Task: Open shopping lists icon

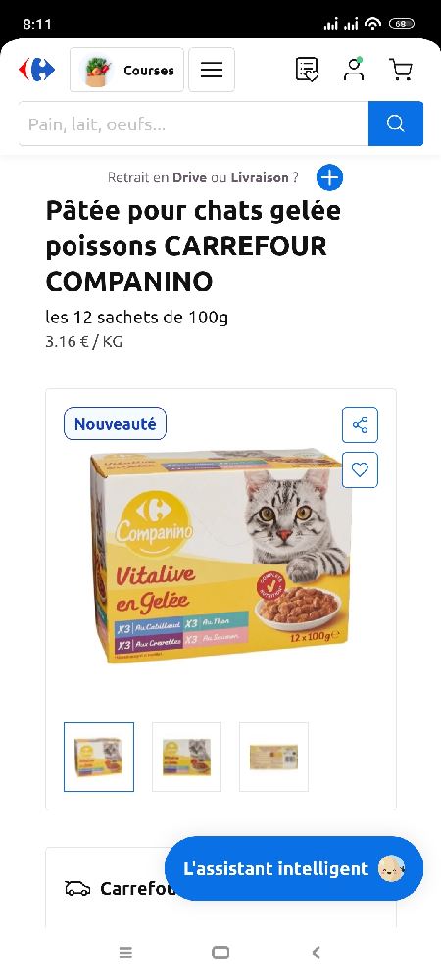Action: pyautogui.click(x=307, y=70)
